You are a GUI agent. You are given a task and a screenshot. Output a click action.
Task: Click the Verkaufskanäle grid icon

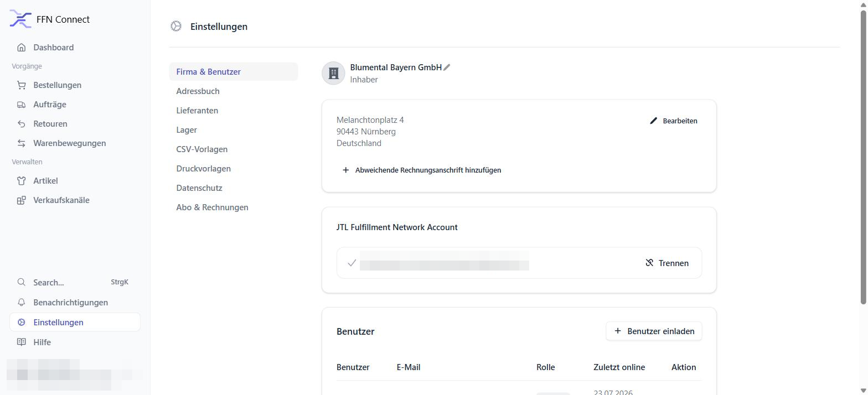click(21, 200)
